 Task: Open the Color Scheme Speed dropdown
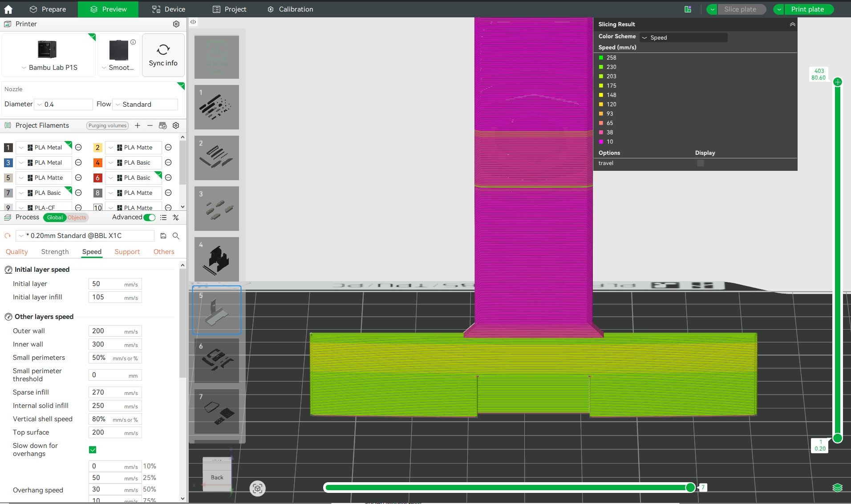click(x=683, y=38)
